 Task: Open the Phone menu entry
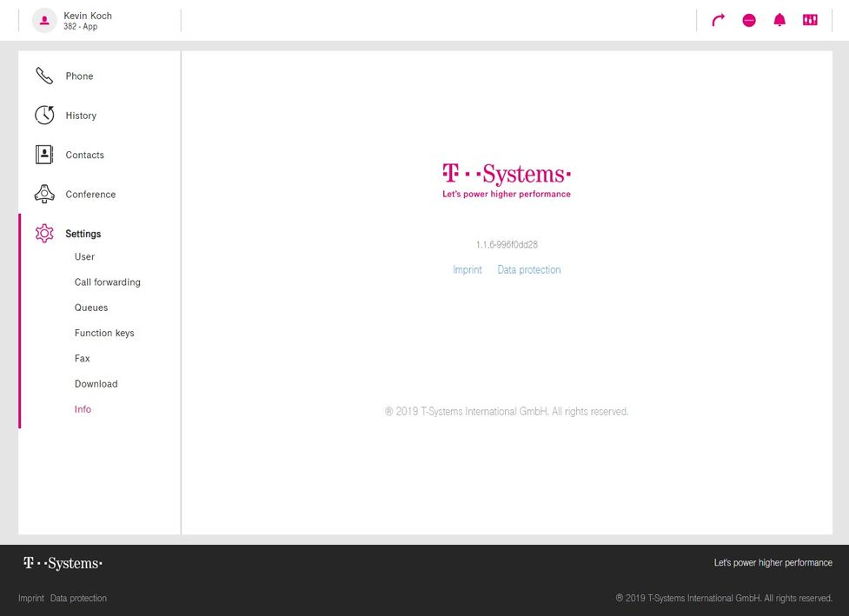pyautogui.click(x=79, y=76)
